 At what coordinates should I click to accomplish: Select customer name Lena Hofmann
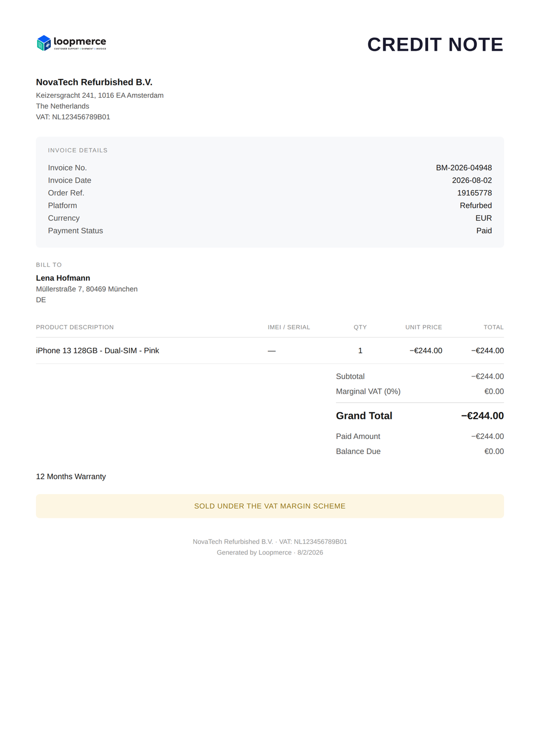pos(63,278)
